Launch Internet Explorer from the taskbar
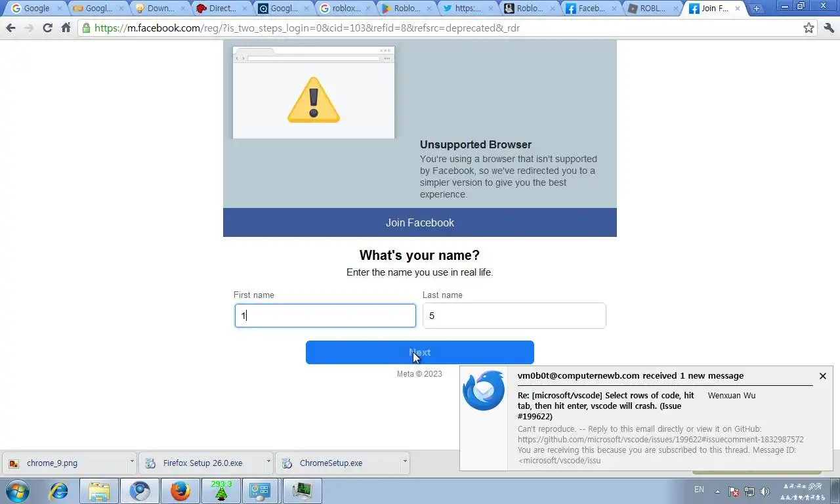Viewport: 840px width, 504px height. tap(59, 491)
